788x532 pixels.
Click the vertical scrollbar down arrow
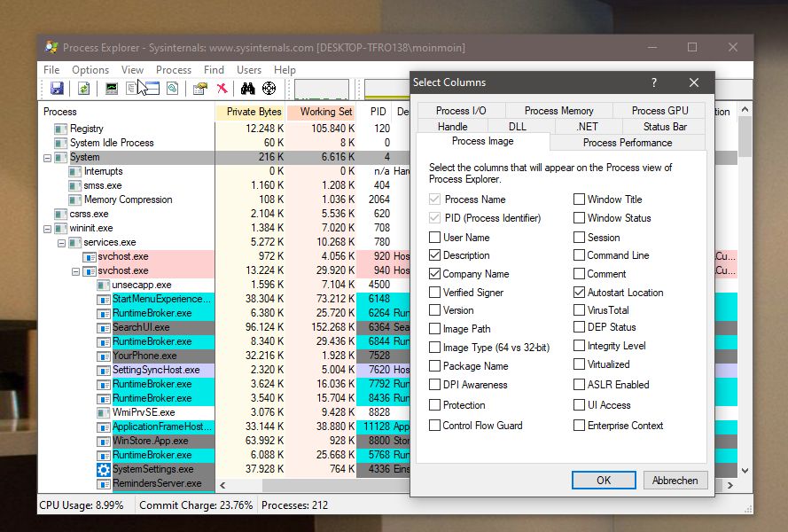point(745,471)
